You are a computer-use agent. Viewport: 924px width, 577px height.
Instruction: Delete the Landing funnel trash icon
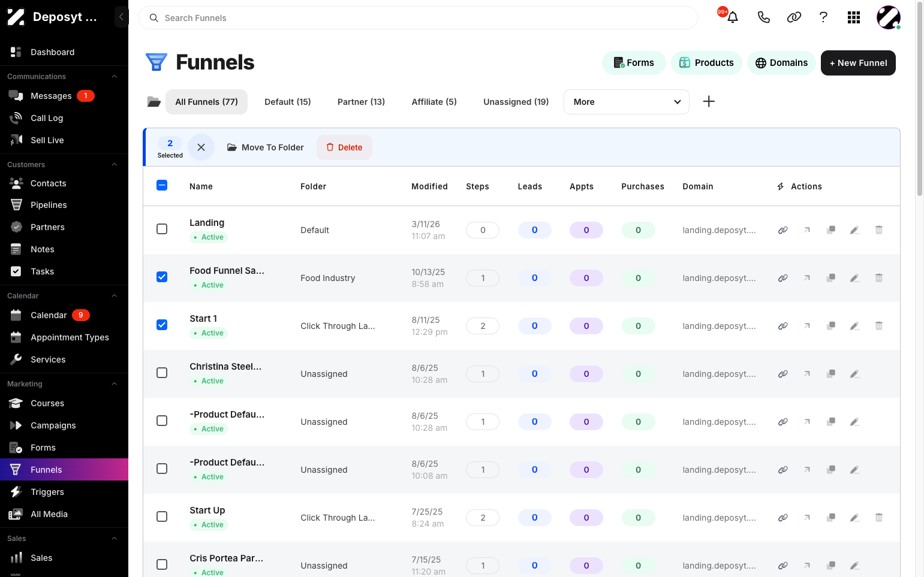pos(878,230)
